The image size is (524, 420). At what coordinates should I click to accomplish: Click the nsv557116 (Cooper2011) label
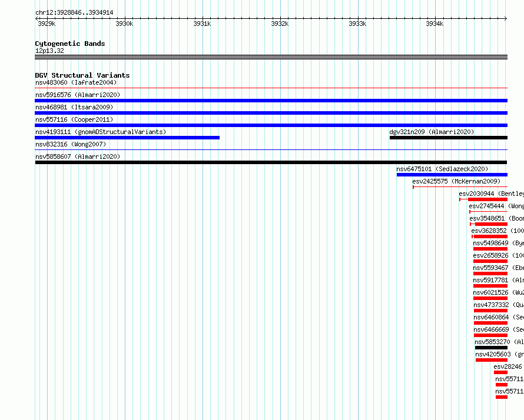(x=74, y=119)
